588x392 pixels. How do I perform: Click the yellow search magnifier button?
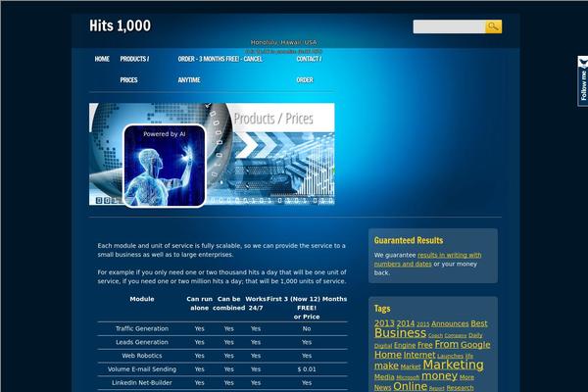(494, 26)
